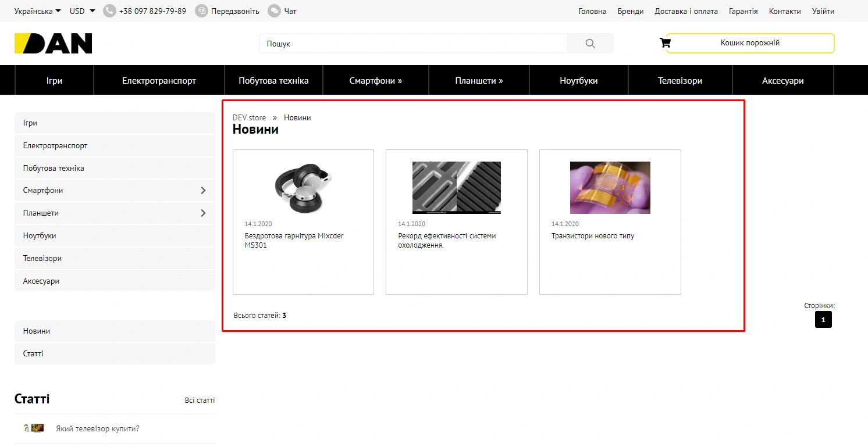Open the Mixcder MS301 headphones thumbnail
The height and width of the screenshot is (447, 868).
point(303,188)
